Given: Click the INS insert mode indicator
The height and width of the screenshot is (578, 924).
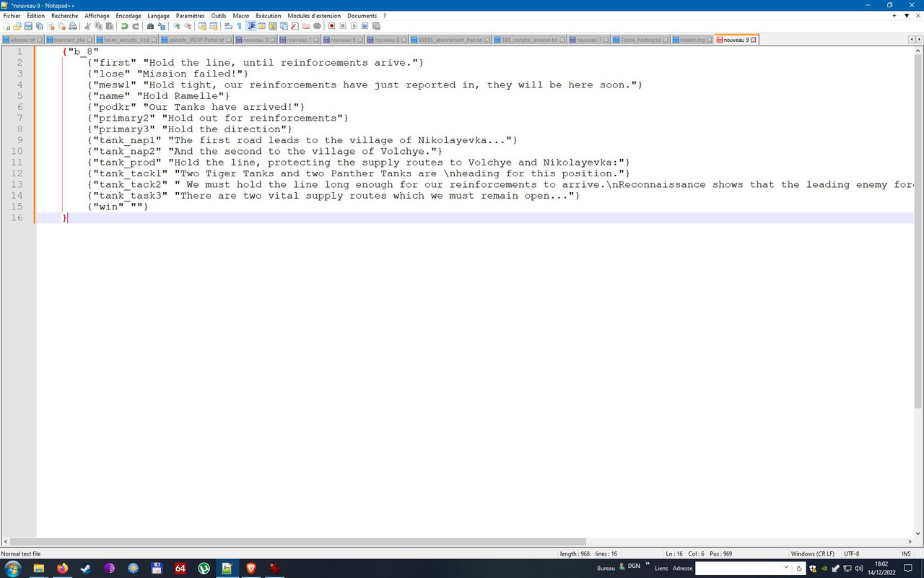Looking at the screenshot, I should (x=906, y=554).
